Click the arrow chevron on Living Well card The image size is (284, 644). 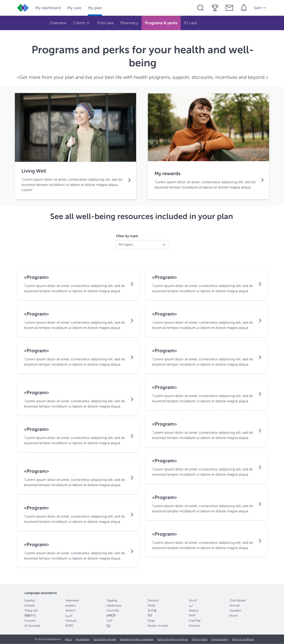coord(130,180)
